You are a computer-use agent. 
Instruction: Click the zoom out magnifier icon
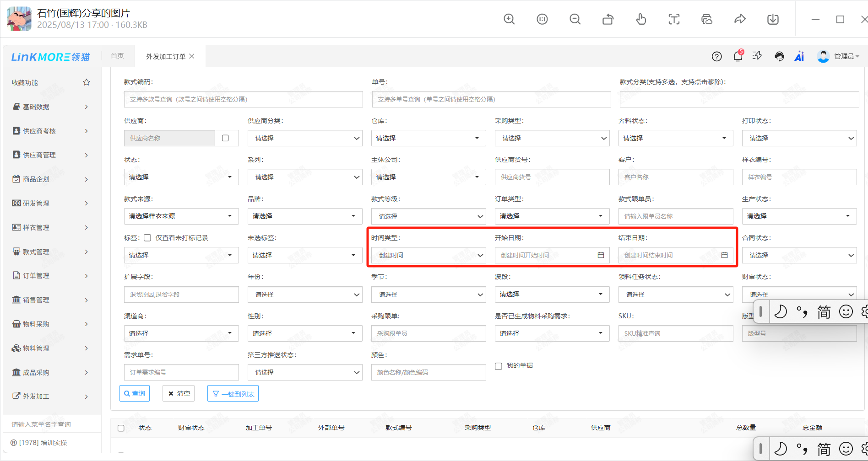575,19
